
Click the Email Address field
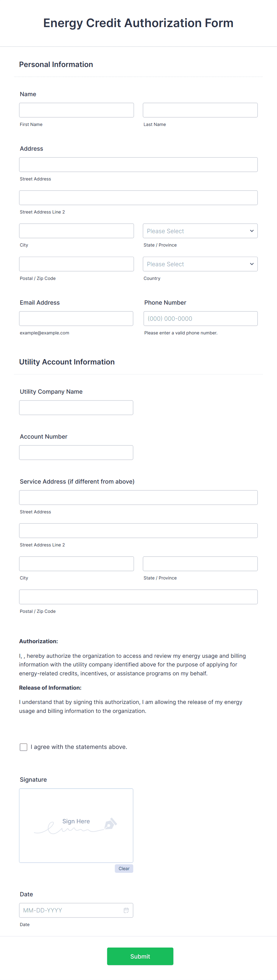[x=76, y=318]
